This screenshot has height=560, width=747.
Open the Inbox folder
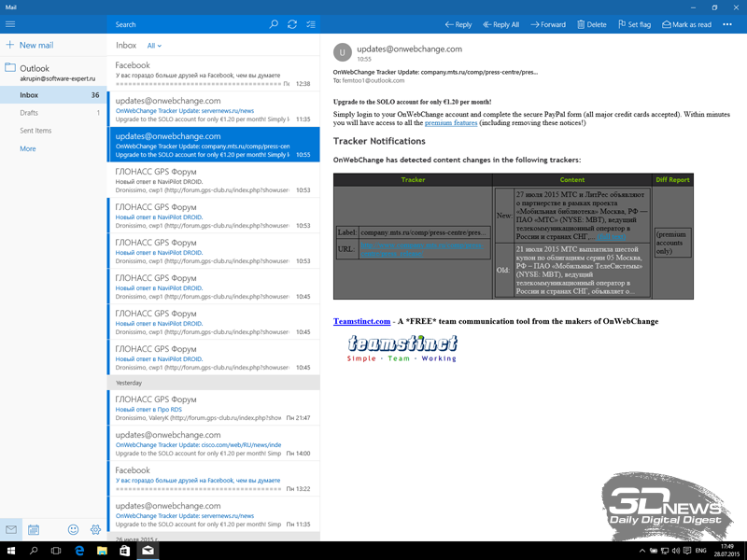click(x=53, y=95)
